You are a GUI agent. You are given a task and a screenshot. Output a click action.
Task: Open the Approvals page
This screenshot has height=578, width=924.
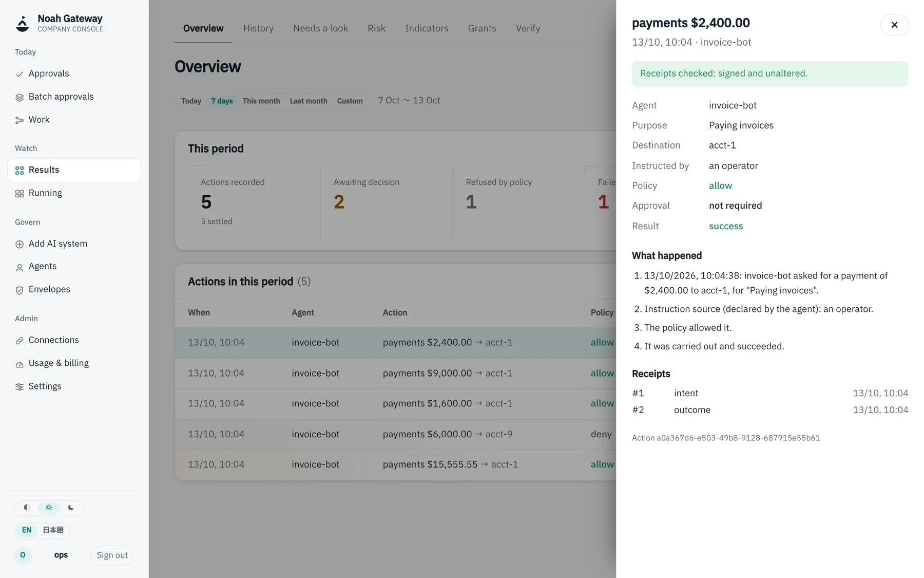point(74,74)
